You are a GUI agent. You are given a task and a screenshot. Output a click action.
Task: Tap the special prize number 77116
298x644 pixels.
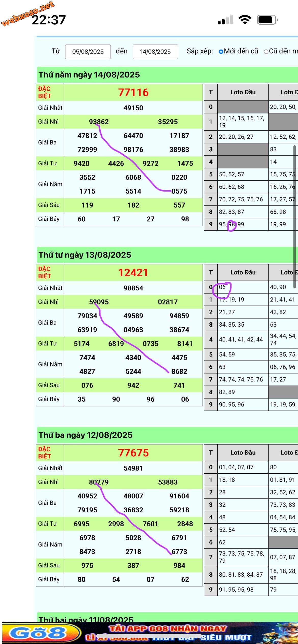point(133,92)
